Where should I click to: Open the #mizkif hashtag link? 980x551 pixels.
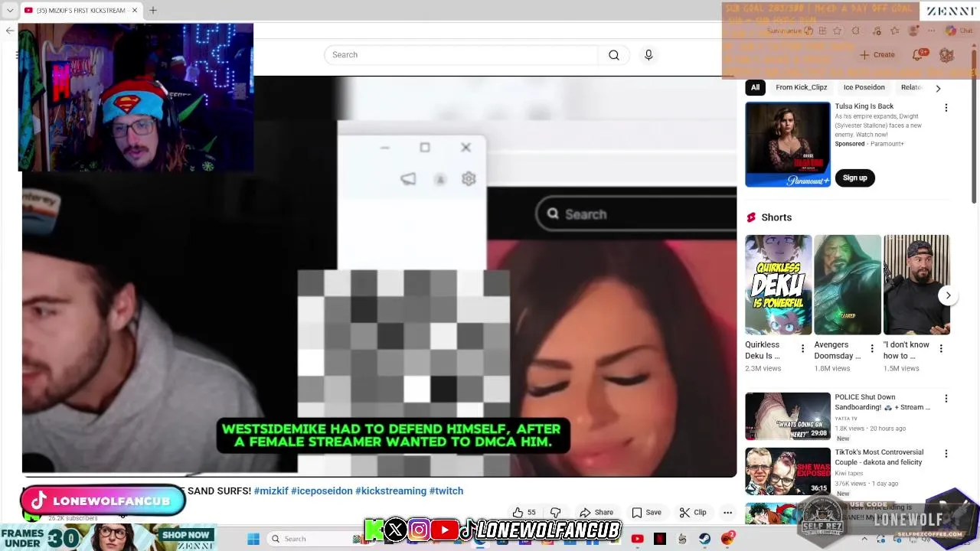pyautogui.click(x=271, y=491)
